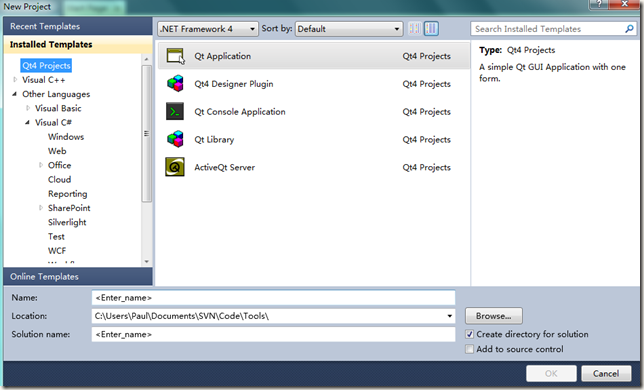Toggle Create directory for solution checkbox
The height and width of the screenshot is (390, 644).
(469, 334)
